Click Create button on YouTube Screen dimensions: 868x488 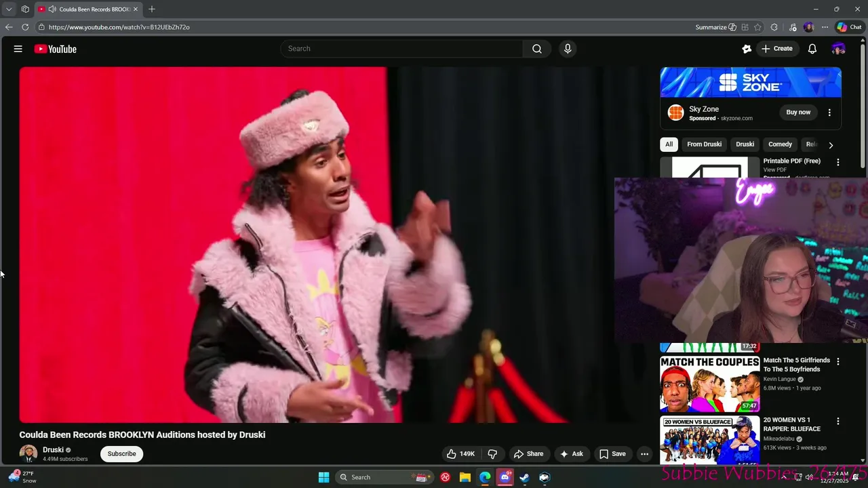[777, 49]
